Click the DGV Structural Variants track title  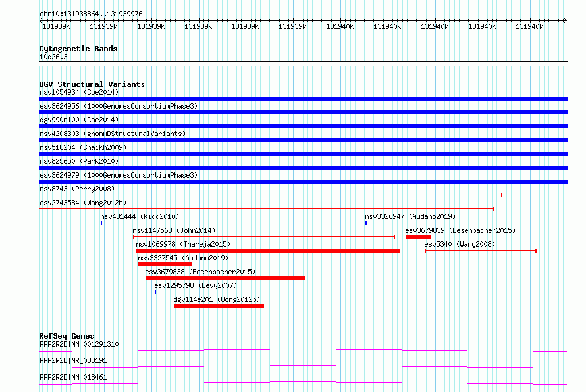92,84
